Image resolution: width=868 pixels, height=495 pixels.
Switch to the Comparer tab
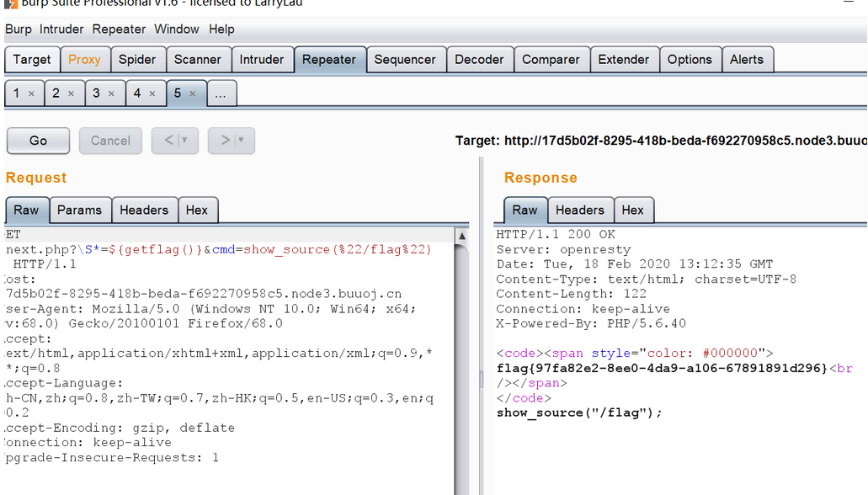click(551, 60)
